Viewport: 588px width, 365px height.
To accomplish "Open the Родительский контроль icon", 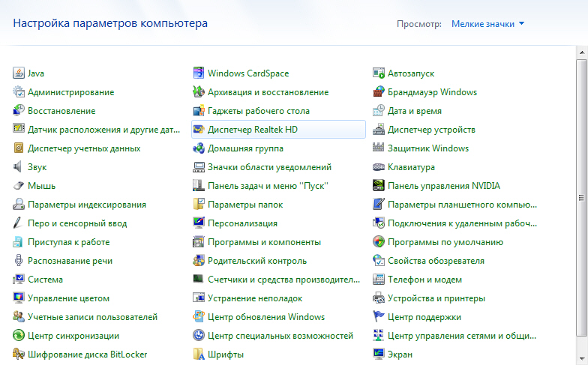I will pos(199,261).
